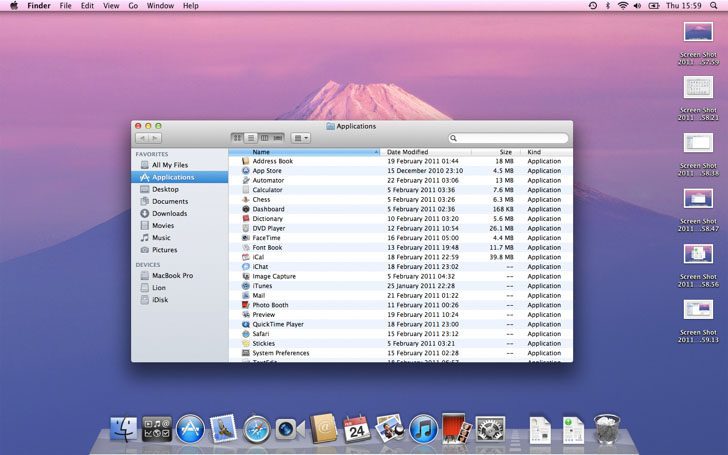Launch Photo Booth from the Dock
This screenshot has width=728, height=455.
(456, 428)
